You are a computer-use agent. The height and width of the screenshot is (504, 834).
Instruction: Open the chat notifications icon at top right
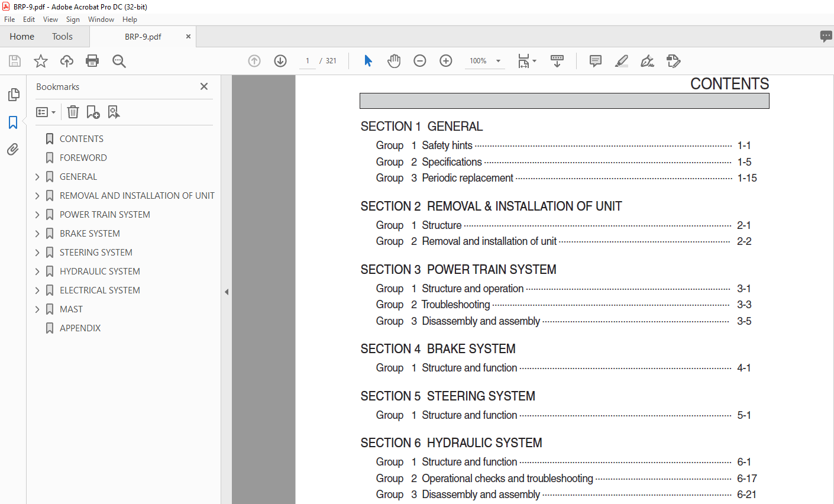click(826, 36)
